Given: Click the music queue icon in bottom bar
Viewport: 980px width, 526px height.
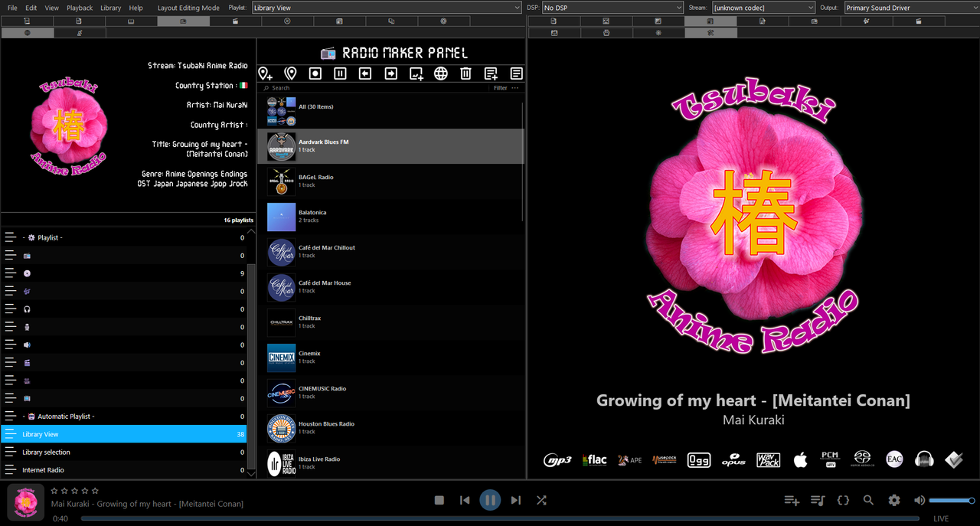Looking at the screenshot, I should (x=818, y=500).
